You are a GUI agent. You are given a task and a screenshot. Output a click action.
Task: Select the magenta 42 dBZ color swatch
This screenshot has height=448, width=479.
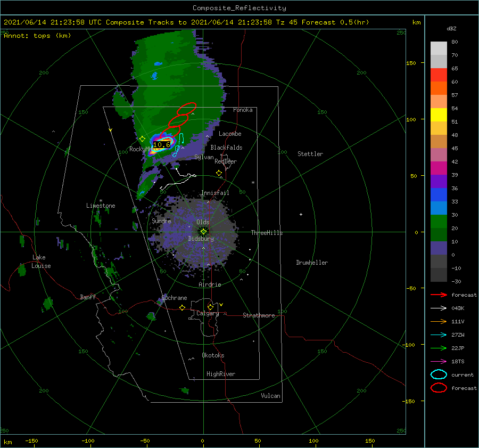tap(439, 168)
